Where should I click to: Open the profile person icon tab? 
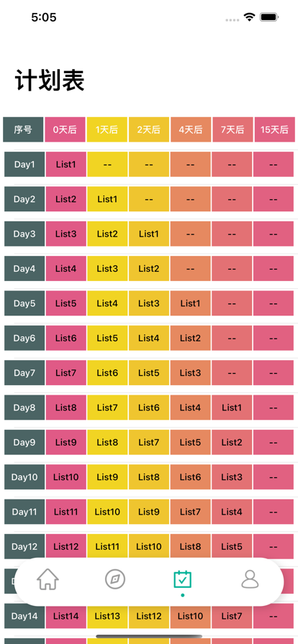pos(250,579)
